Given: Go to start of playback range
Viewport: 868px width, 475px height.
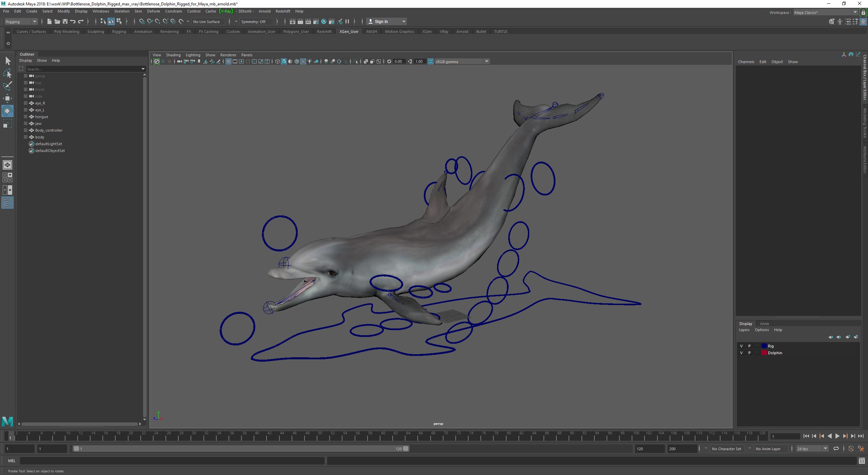Looking at the screenshot, I should [x=806, y=436].
